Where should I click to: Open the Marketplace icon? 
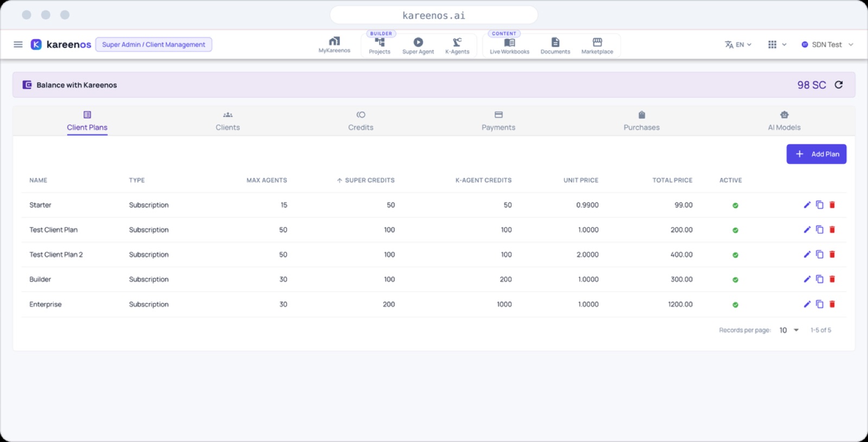point(597,46)
